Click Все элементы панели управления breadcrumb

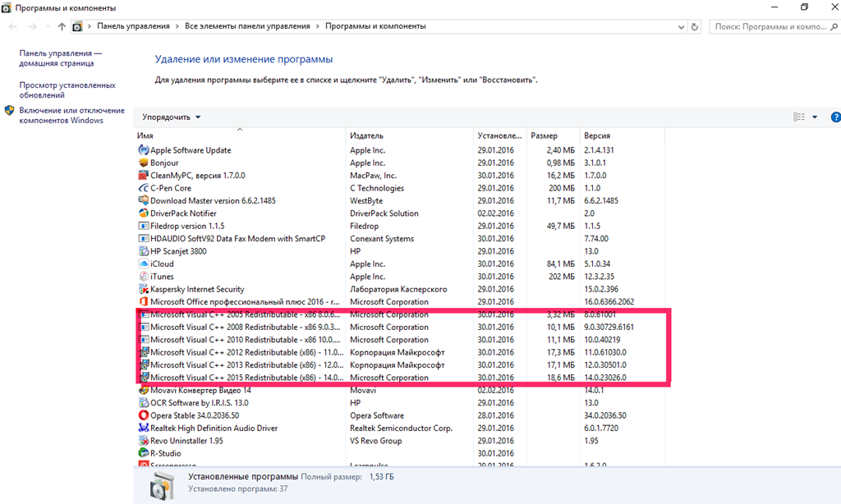click(247, 25)
